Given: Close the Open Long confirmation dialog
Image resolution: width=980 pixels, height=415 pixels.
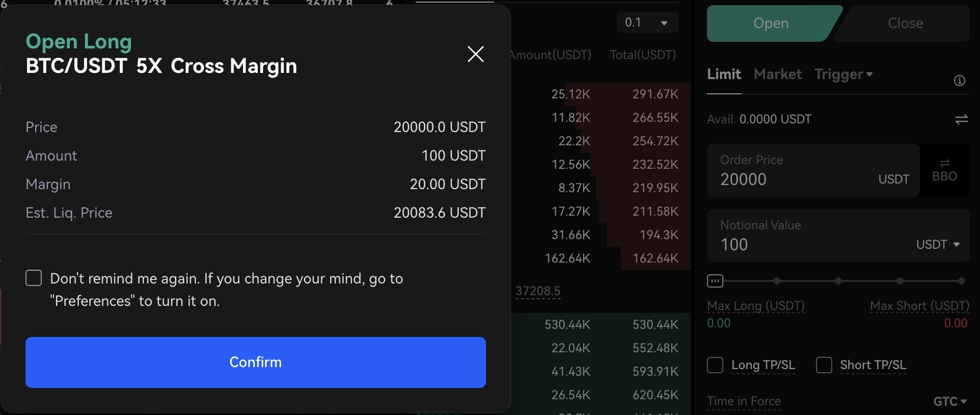Looking at the screenshot, I should pyautogui.click(x=475, y=54).
